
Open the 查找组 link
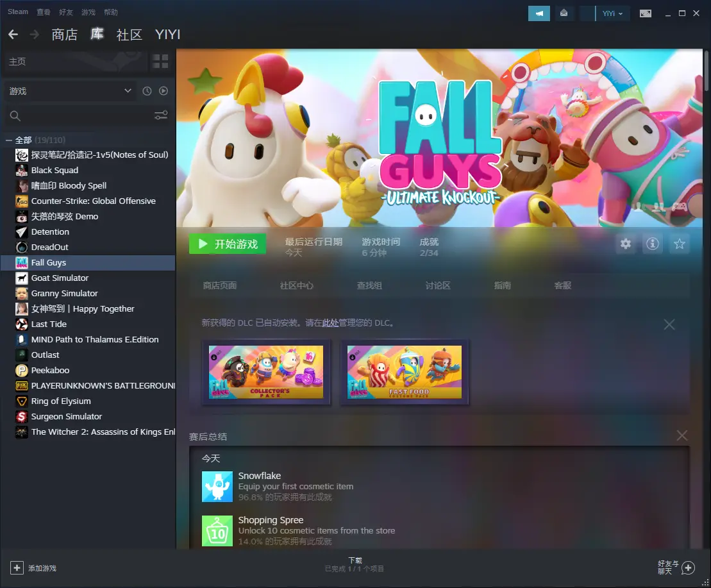(369, 285)
